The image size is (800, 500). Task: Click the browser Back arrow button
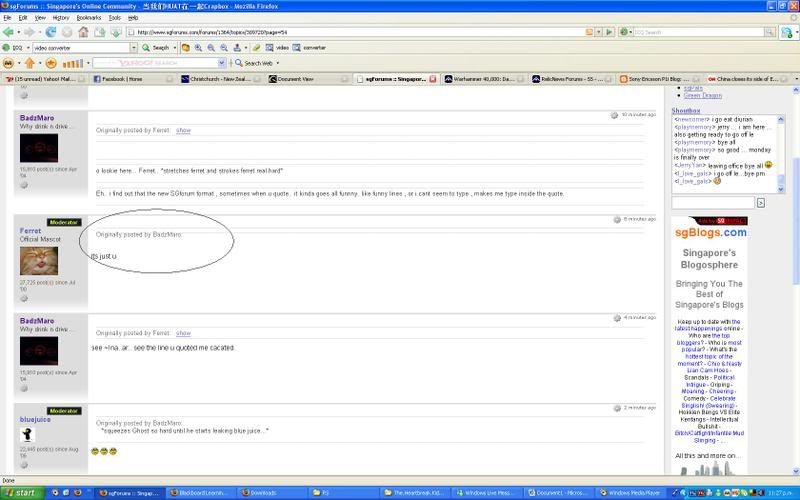(10, 32)
